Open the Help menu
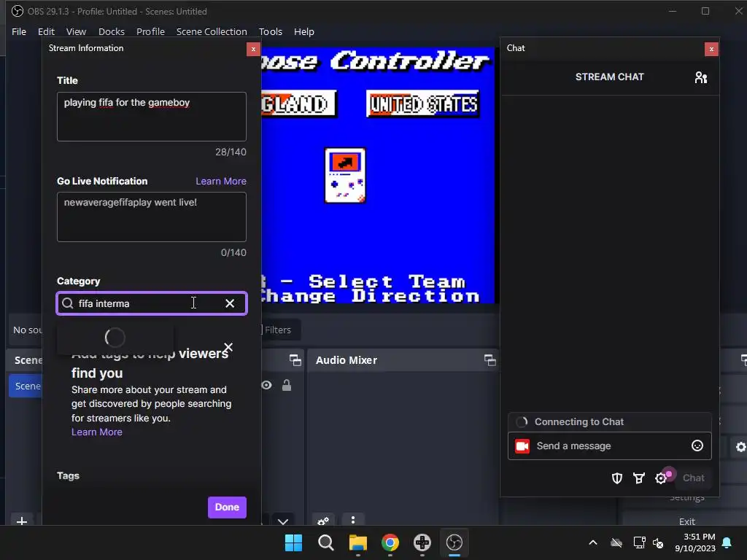This screenshot has height=560, width=747. pyautogui.click(x=304, y=32)
